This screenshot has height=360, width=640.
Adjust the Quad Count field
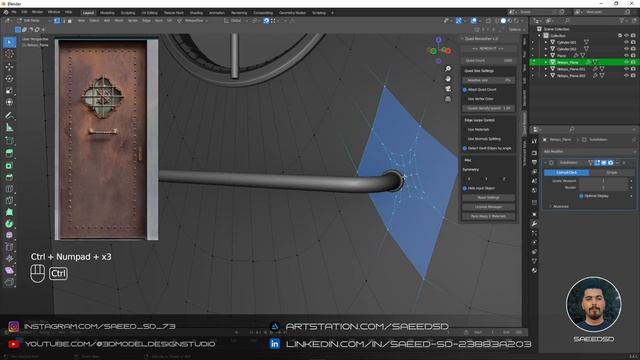pos(488,60)
